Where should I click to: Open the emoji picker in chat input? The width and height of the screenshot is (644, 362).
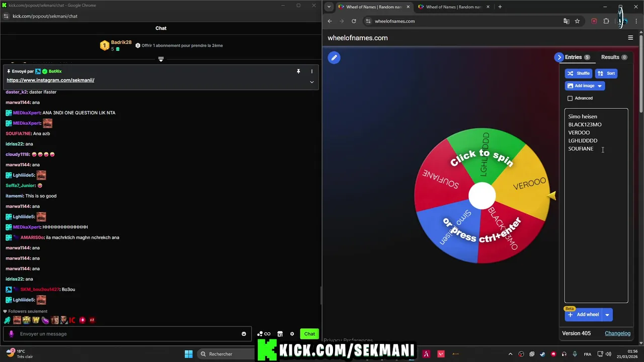pos(244,334)
